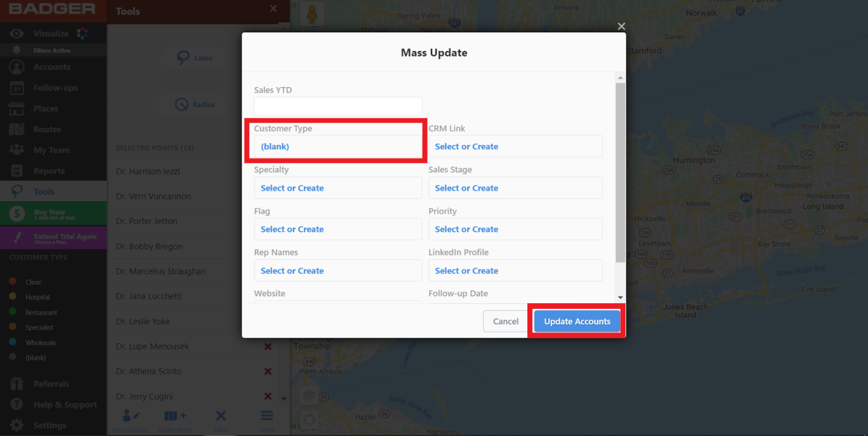Screen dimensions: 868x436
Task: Click the dialog scrollbar down arrow
Action: tap(620, 297)
